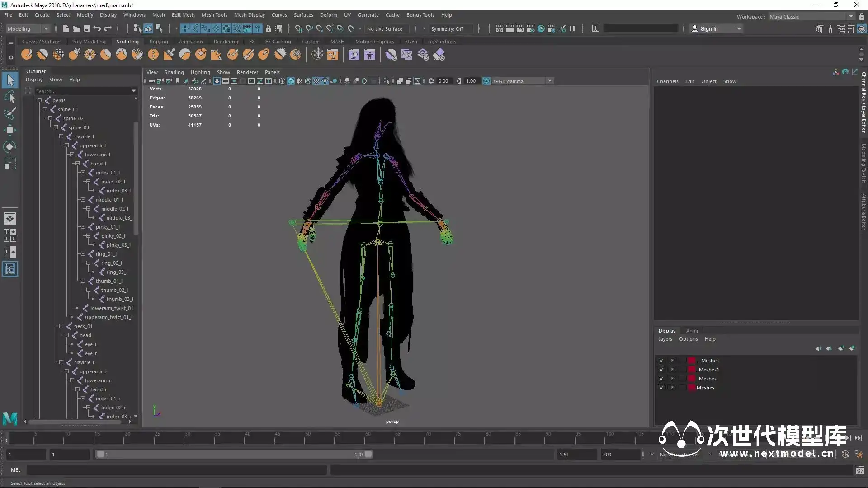Select the Move tool in left toolbox
The image size is (868, 488).
pos(9,131)
